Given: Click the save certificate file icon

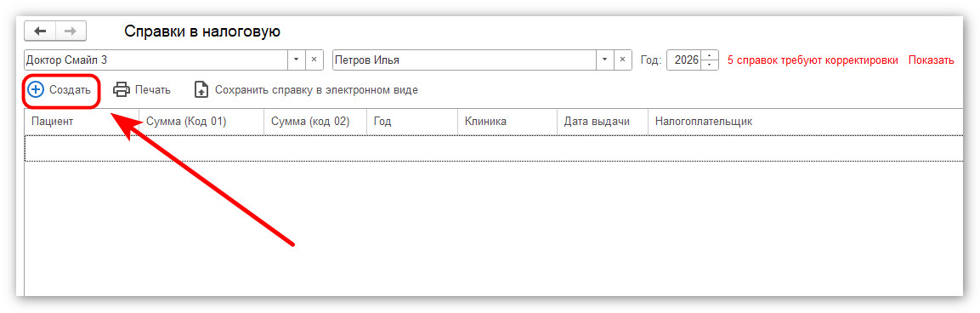Looking at the screenshot, I should 201,89.
